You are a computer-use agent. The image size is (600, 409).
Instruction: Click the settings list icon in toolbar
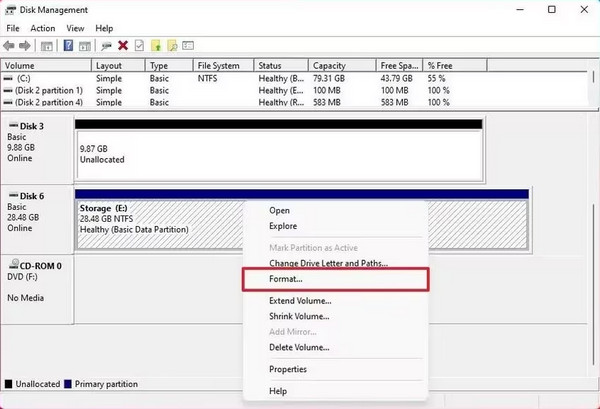click(x=188, y=46)
